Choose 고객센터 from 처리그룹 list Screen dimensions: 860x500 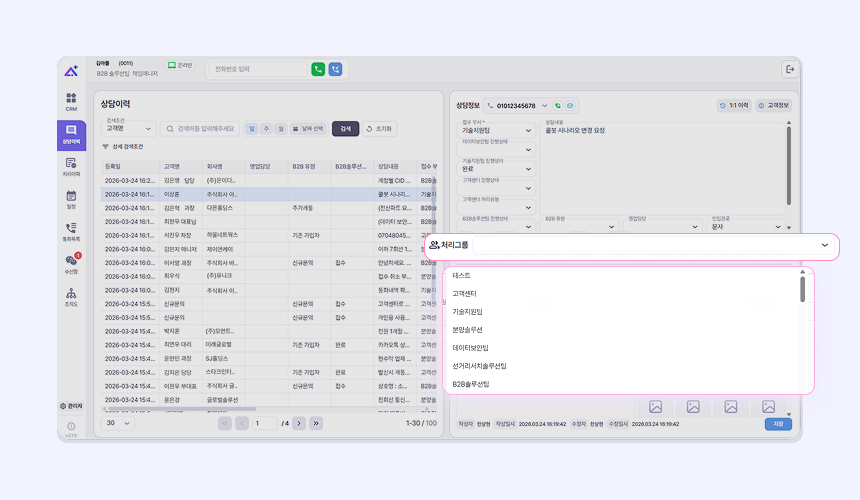click(x=623, y=294)
